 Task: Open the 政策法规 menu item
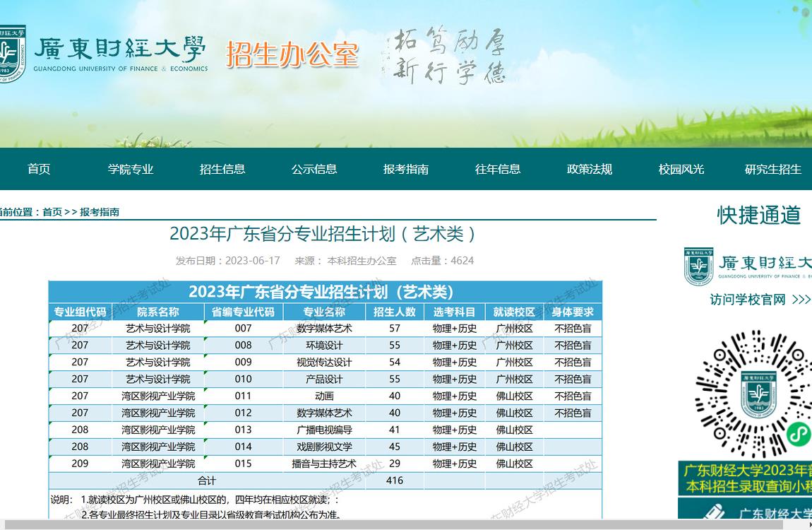pyautogui.click(x=590, y=169)
